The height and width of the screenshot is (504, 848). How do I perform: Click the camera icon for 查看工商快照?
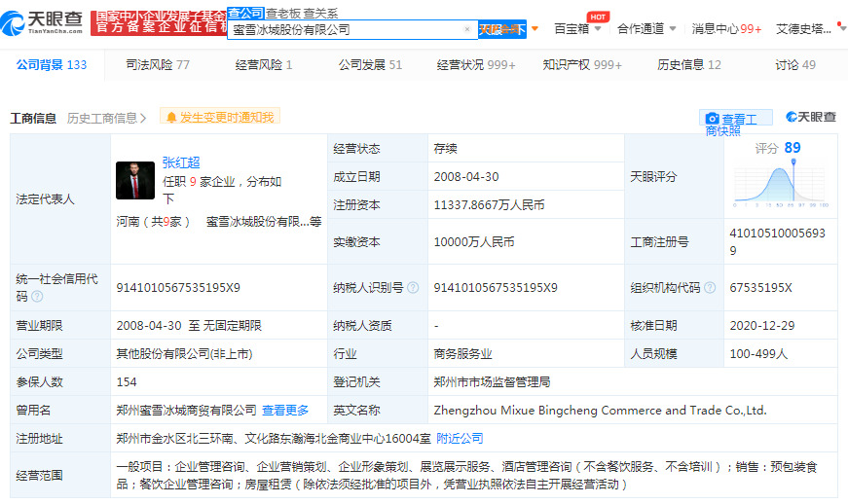[713, 119]
